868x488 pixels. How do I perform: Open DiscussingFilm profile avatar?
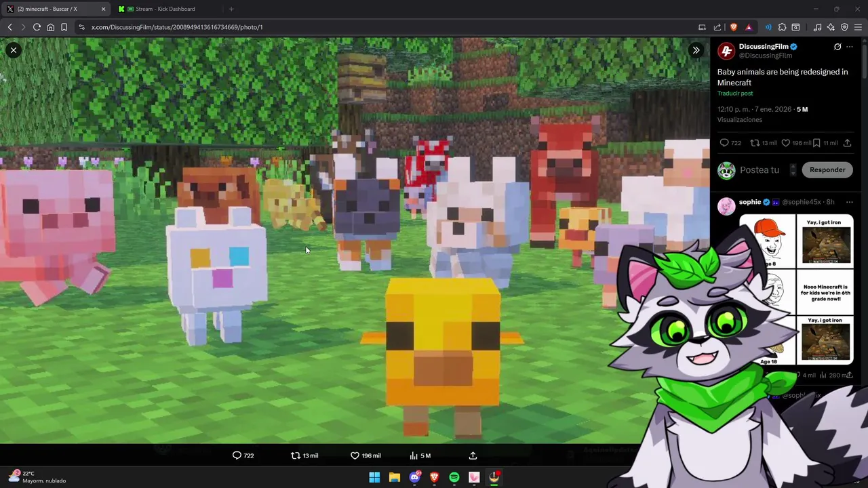(726, 51)
